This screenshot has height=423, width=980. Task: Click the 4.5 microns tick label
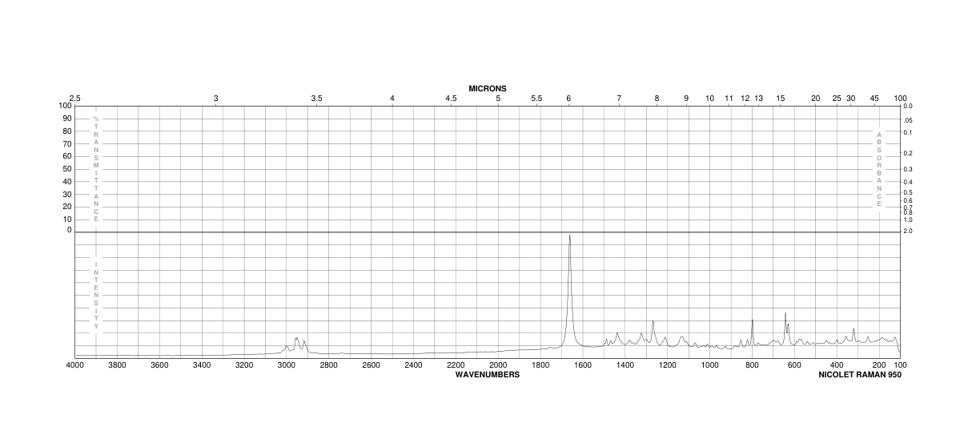tap(451, 99)
